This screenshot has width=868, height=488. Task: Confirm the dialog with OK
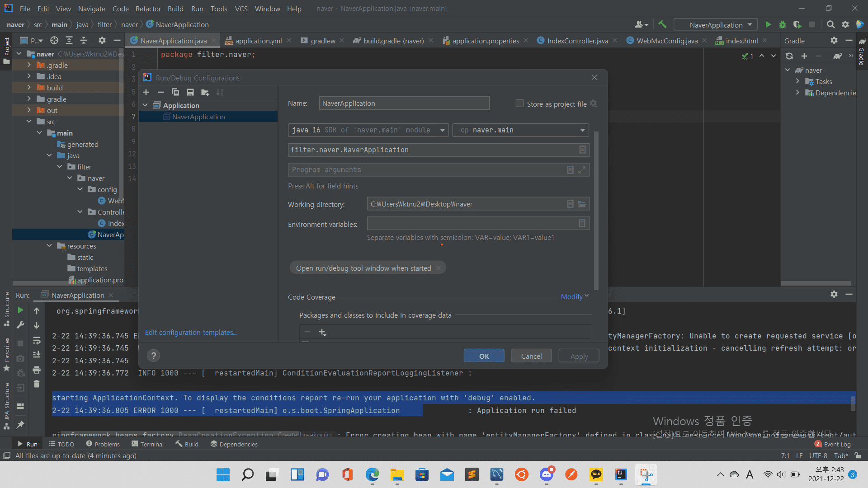[x=484, y=356]
